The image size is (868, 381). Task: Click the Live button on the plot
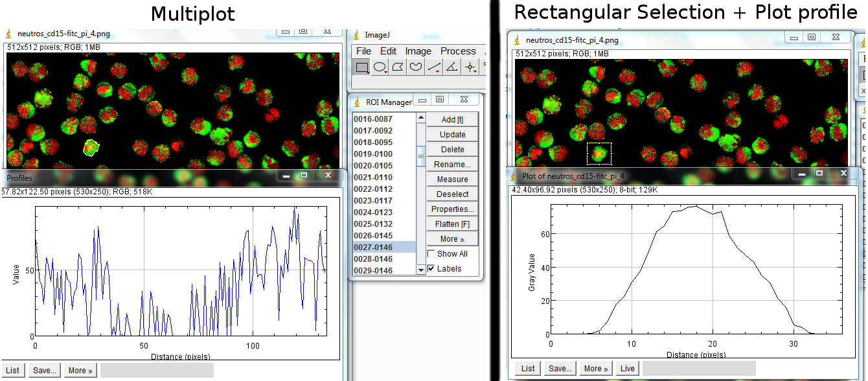(x=626, y=368)
